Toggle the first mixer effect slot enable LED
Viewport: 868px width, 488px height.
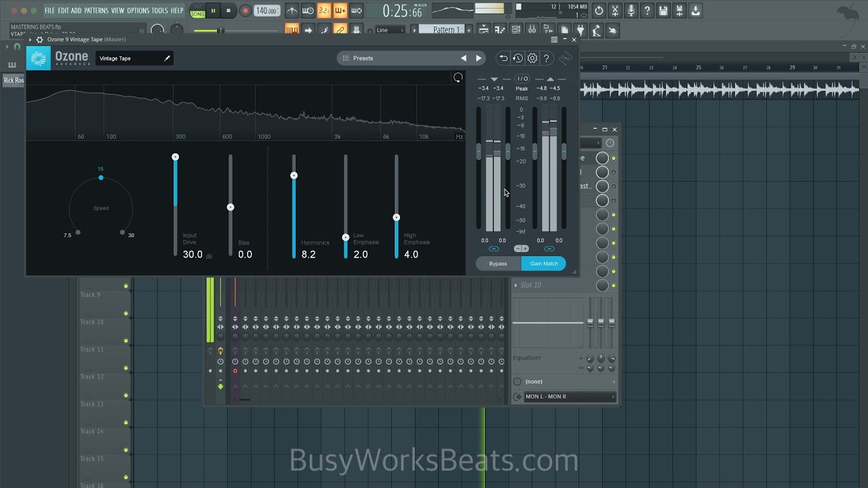[614, 158]
